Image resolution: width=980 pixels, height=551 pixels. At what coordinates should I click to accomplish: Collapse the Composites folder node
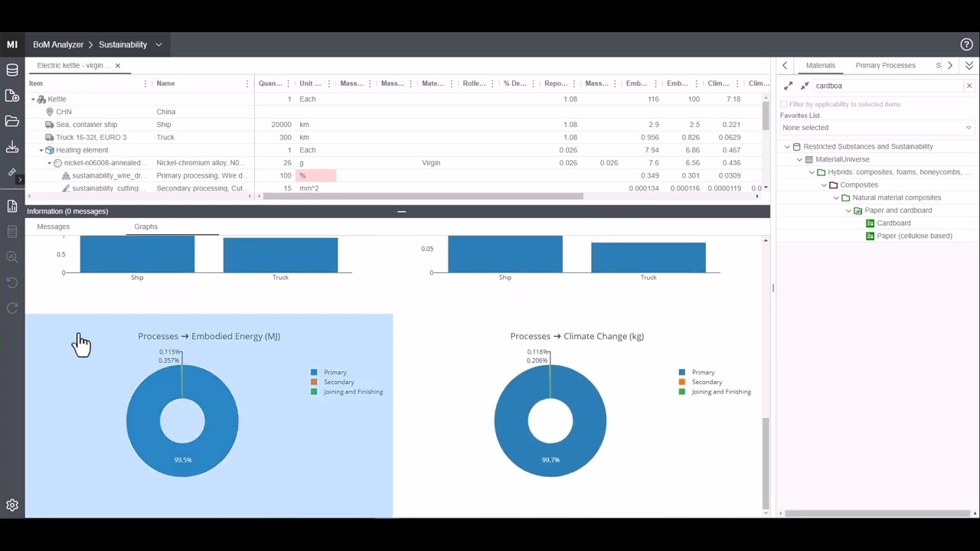pyautogui.click(x=824, y=185)
